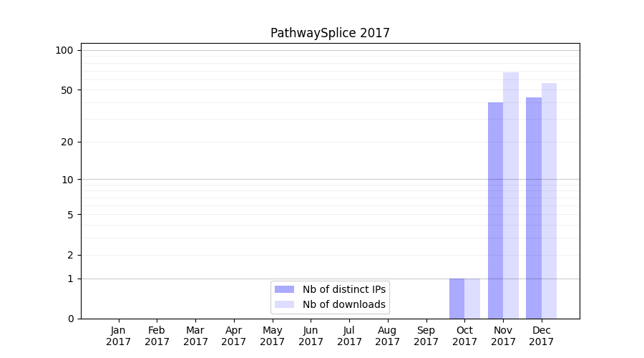
Task: Select the 'Nb of distinct IPs' legend label
Action: 343,289
